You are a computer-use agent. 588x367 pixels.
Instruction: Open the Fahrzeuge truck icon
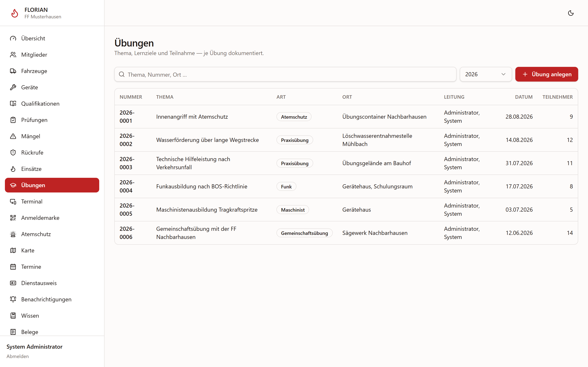[x=13, y=71]
